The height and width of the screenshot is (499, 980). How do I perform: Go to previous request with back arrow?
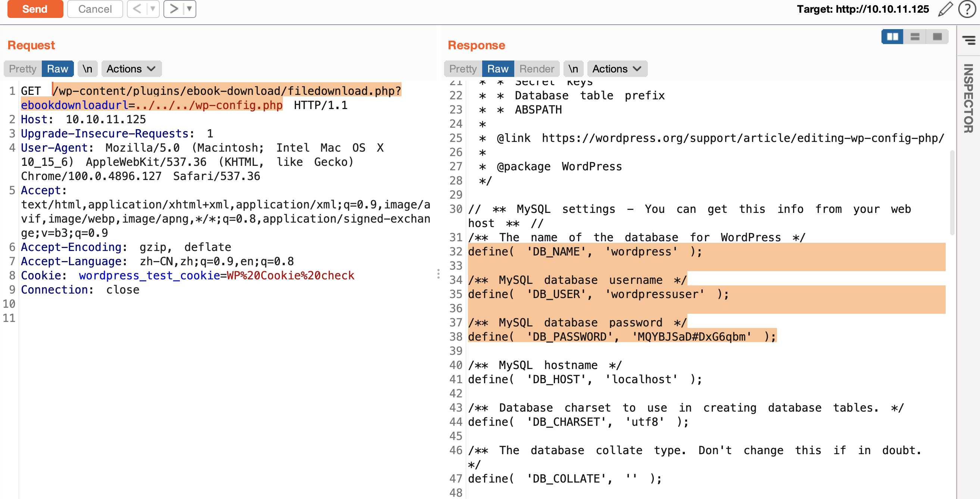click(x=137, y=9)
